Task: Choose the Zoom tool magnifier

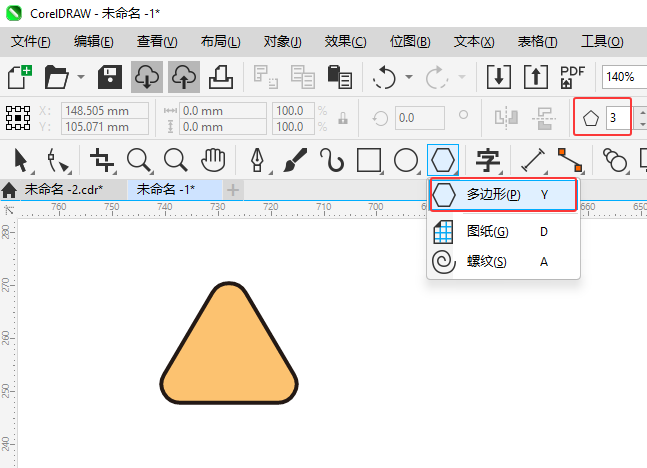Action: pyautogui.click(x=139, y=161)
